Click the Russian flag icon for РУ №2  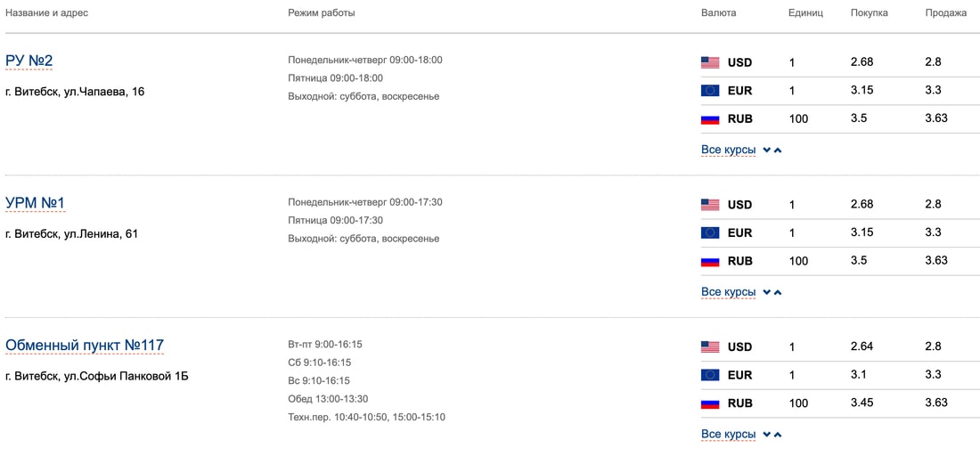click(x=710, y=118)
